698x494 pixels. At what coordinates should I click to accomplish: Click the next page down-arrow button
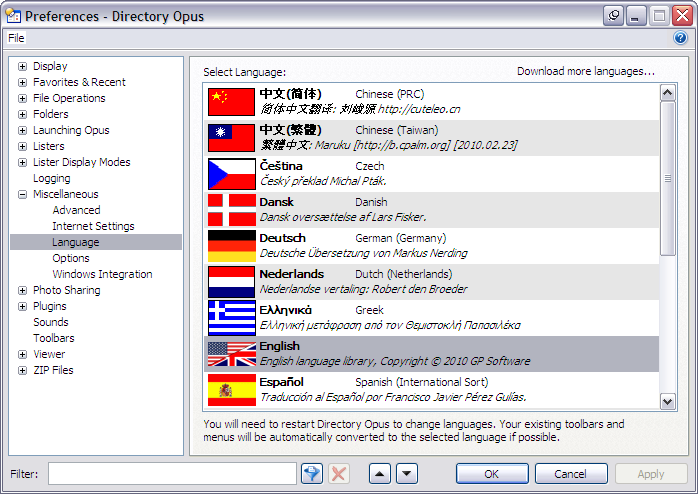click(407, 474)
